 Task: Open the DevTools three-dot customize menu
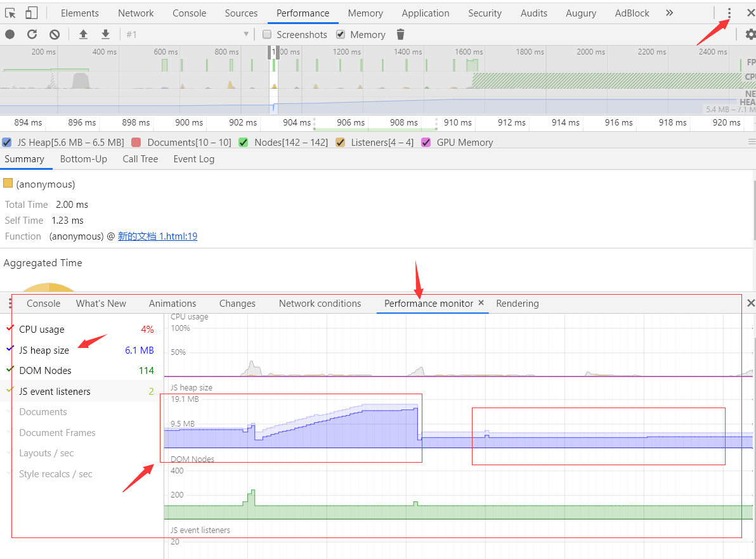pos(729,13)
